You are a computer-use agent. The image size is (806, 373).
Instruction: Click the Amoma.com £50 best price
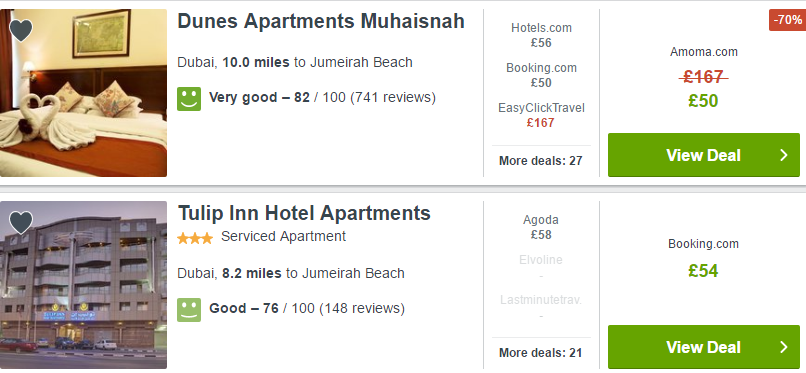tap(703, 101)
